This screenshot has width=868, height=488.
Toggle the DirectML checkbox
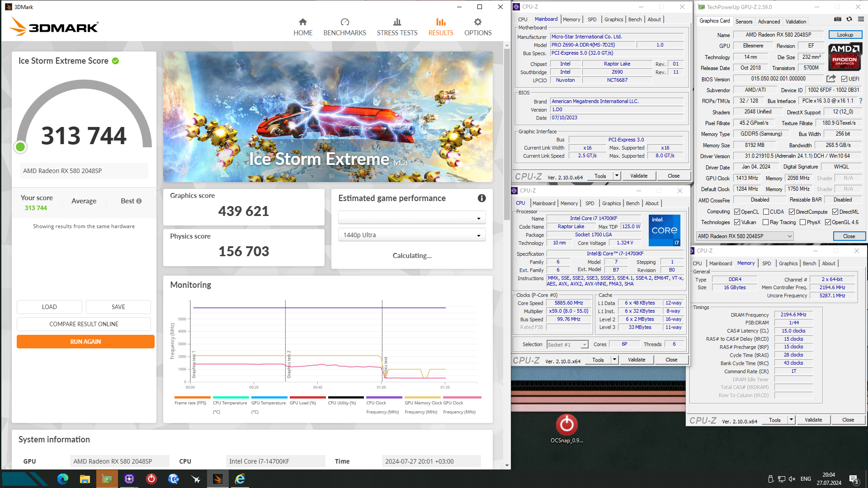pyautogui.click(x=835, y=212)
